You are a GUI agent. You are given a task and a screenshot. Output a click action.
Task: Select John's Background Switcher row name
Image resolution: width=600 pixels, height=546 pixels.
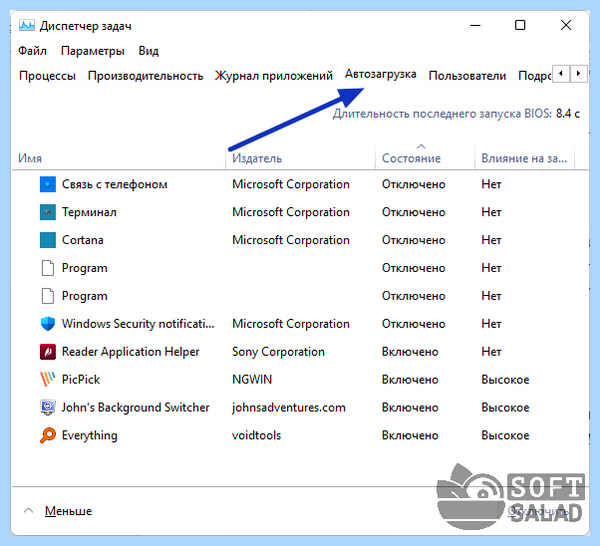135,407
